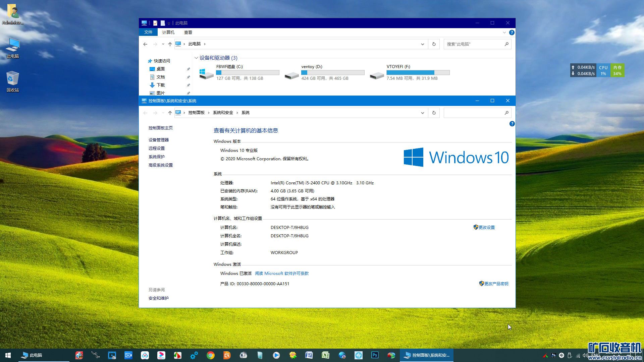644x362 pixels.
Task: Click the Change settings link for computer name
Action: [x=486, y=227]
